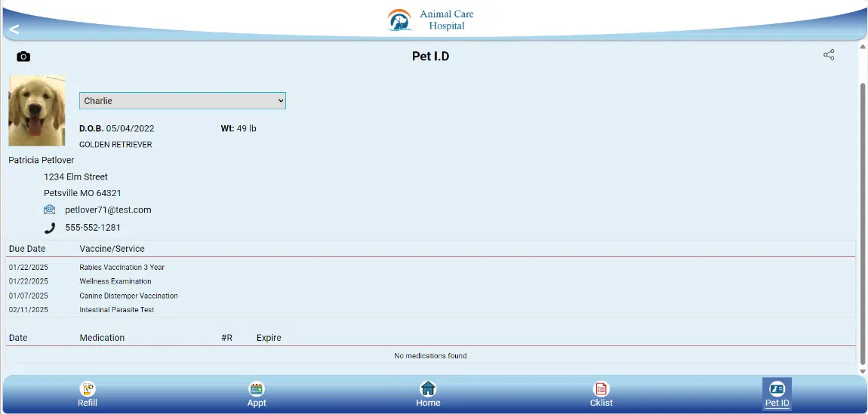Screen dimensions: 868x414
Task: Select Rabies Vaccination 3 Year row
Action: pyautogui.click(x=122, y=267)
